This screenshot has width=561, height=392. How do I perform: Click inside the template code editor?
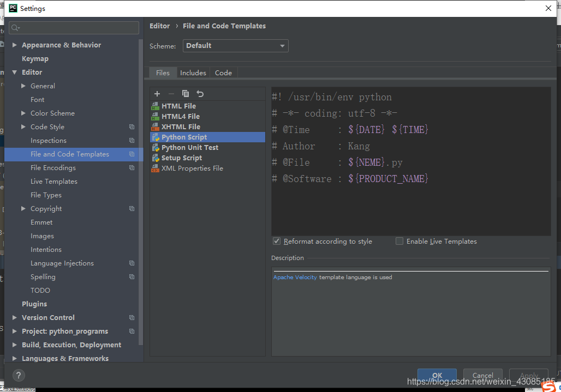pyautogui.click(x=411, y=161)
